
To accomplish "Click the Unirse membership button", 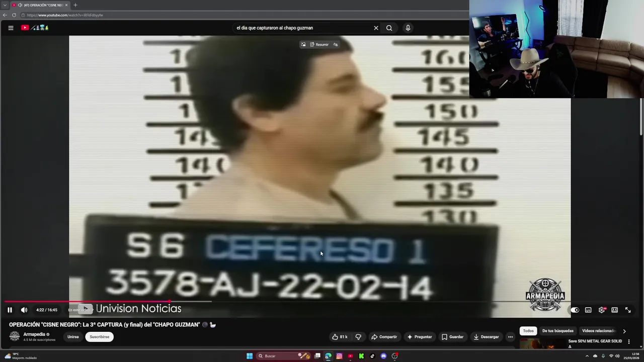I will [73, 337].
